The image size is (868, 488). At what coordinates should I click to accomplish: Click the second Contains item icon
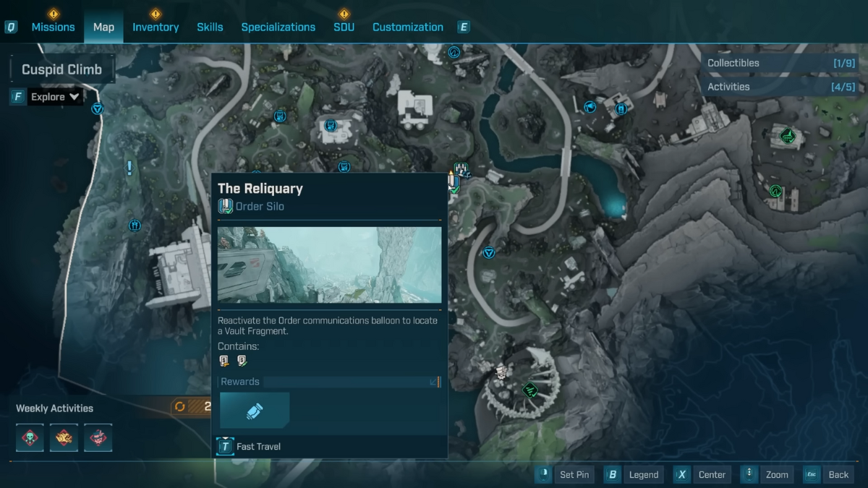click(x=242, y=361)
